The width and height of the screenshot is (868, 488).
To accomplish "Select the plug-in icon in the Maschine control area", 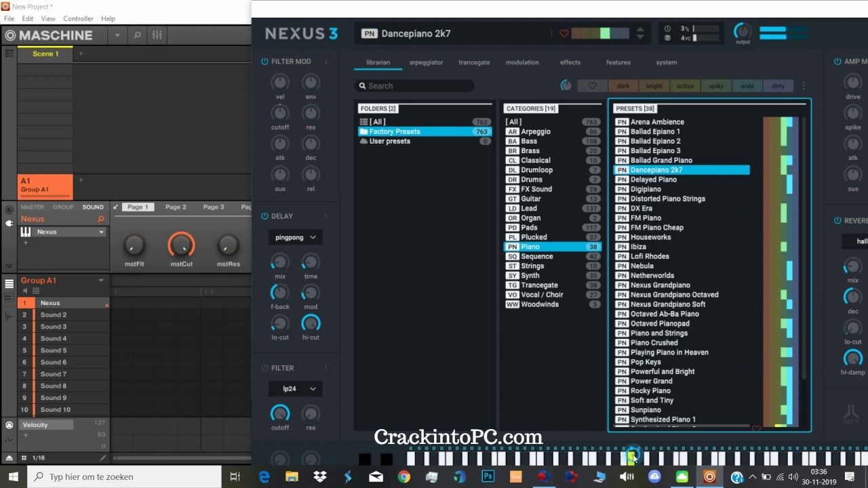I will point(9,223).
